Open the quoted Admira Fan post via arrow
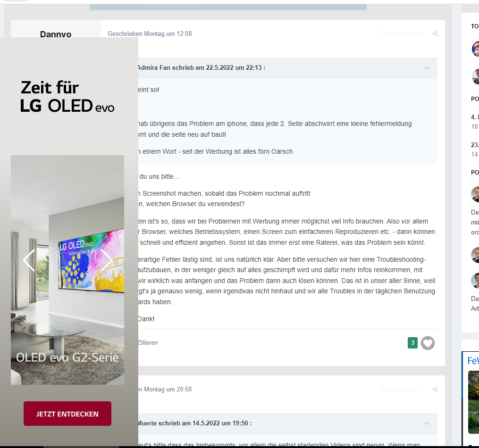The image size is (479, 448). click(x=427, y=68)
